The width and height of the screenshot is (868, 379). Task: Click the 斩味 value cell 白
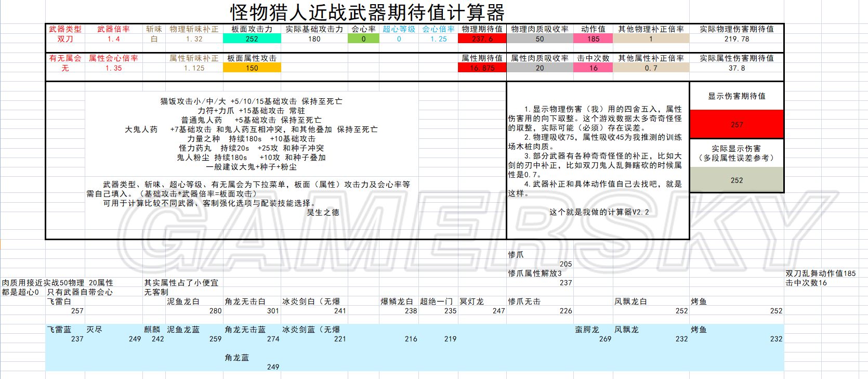tap(154, 39)
